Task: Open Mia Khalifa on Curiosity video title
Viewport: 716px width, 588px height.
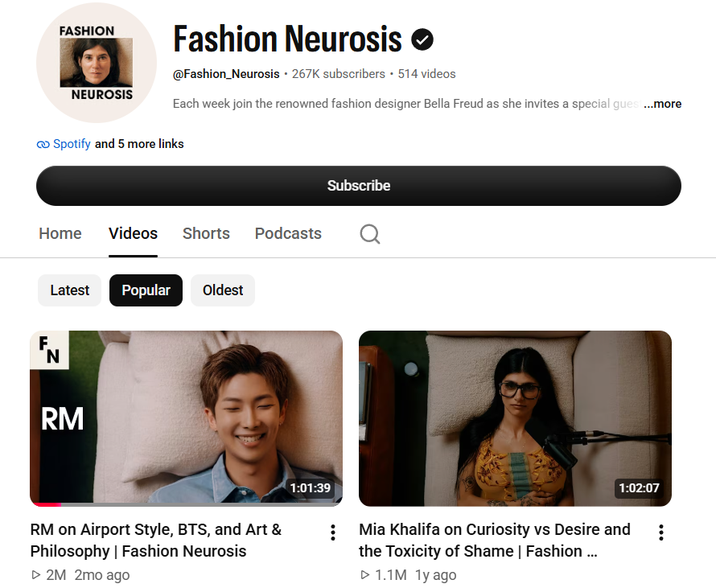Action: pyautogui.click(x=495, y=540)
